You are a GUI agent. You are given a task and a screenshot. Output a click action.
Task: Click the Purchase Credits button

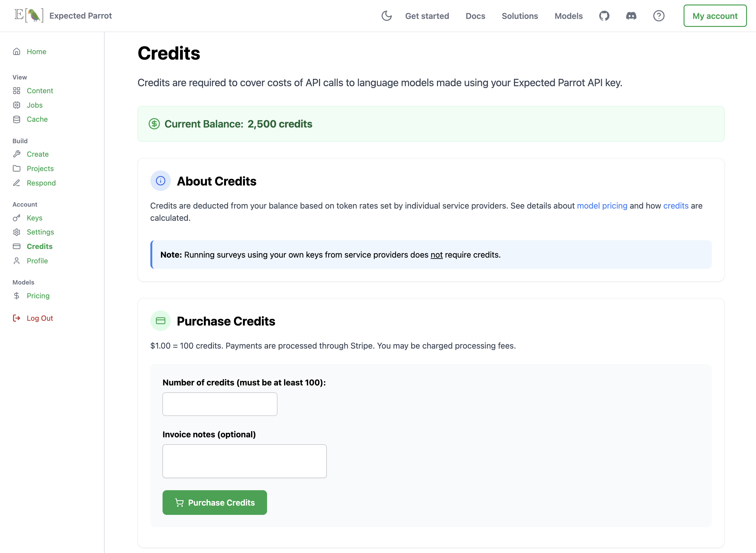click(x=214, y=502)
